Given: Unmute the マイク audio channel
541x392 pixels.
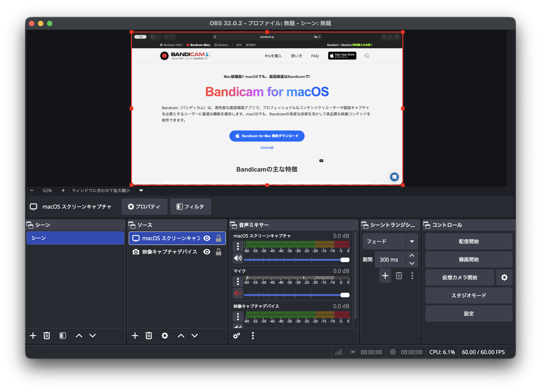Looking at the screenshot, I should (238, 293).
